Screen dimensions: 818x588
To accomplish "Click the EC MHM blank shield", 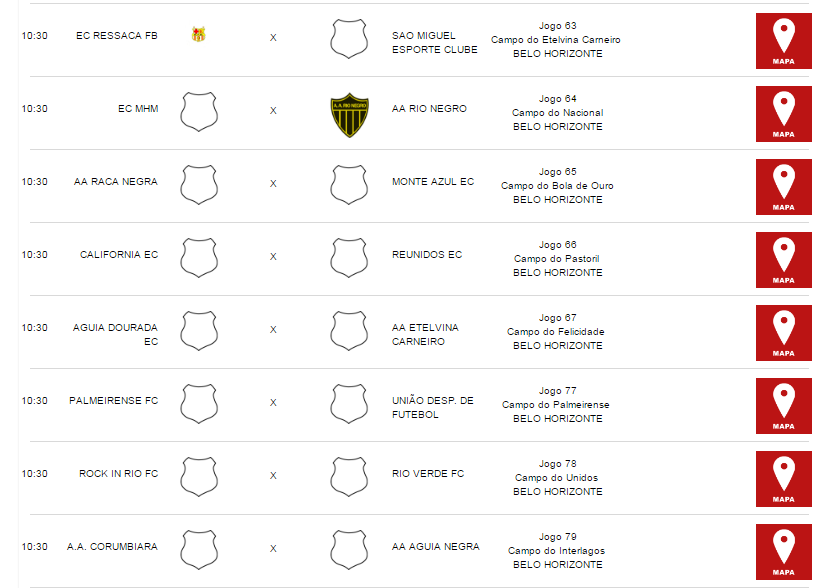I will click(x=199, y=112).
